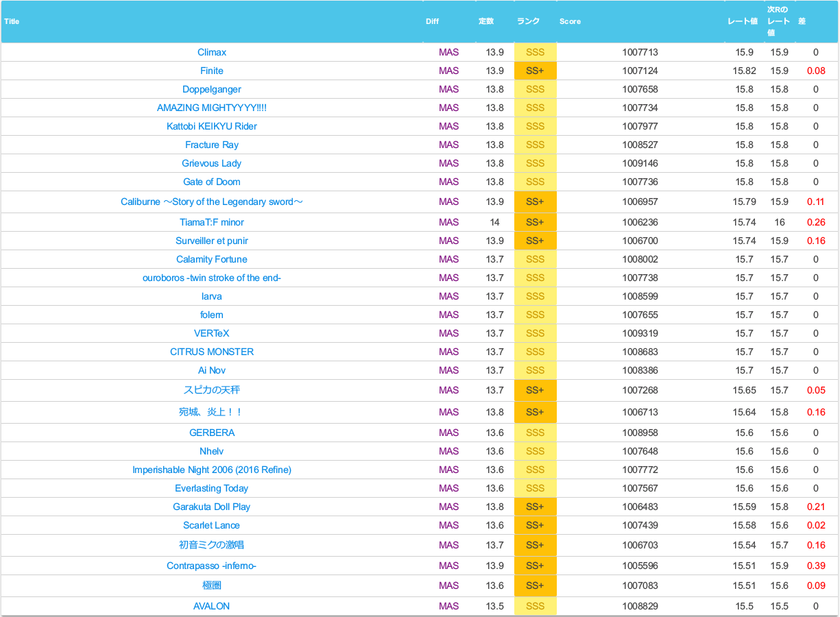Viewport: 840px width, 617px height.
Task: Sort by the 定数 column header
Action: point(485,21)
